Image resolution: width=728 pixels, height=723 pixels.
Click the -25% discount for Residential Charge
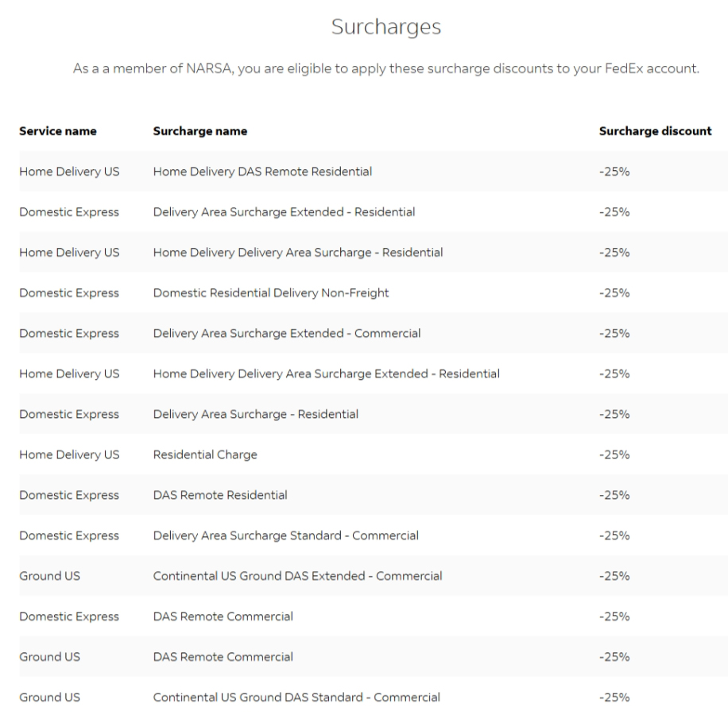614,454
